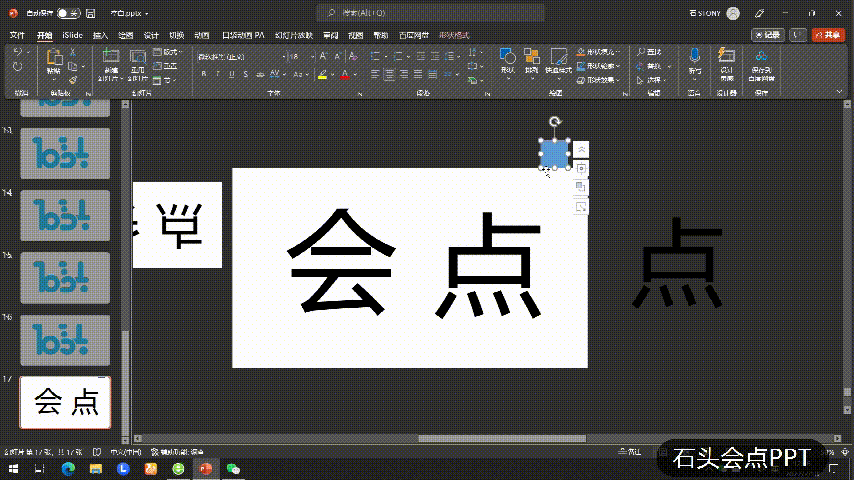Open the 插入 (Insert) ribbon tab

coord(100,35)
